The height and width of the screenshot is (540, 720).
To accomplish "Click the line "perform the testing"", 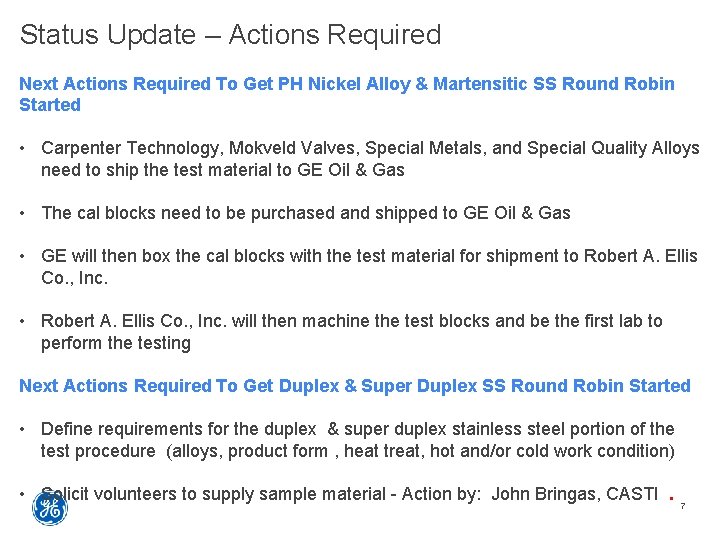I will 115,343.
